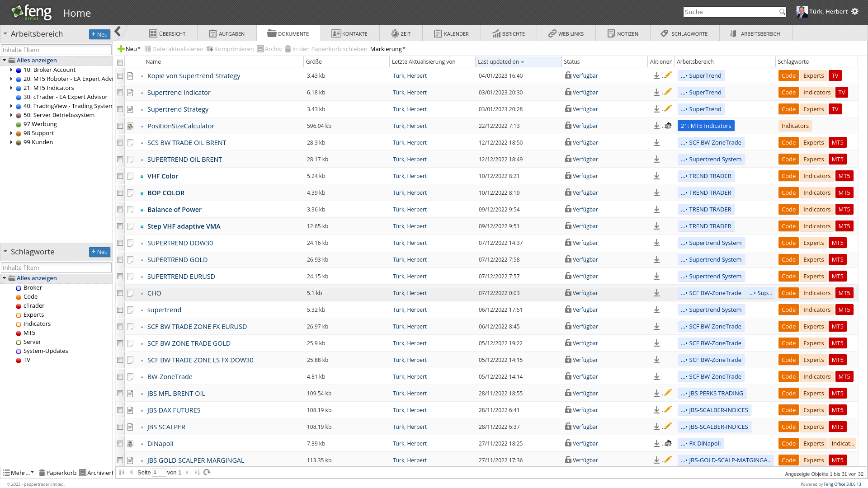The image size is (868, 488).
Task: Open user settings gear icon
Action: [855, 12]
